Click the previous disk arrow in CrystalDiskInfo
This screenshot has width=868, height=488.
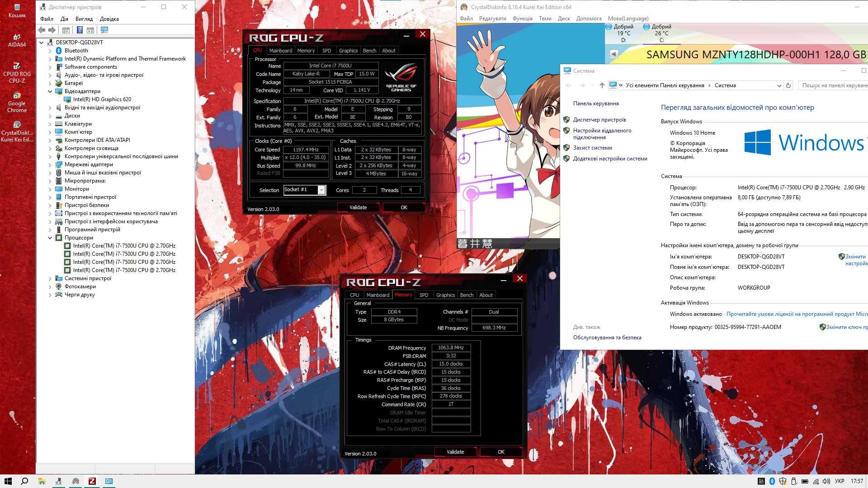click(x=613, y=55)
